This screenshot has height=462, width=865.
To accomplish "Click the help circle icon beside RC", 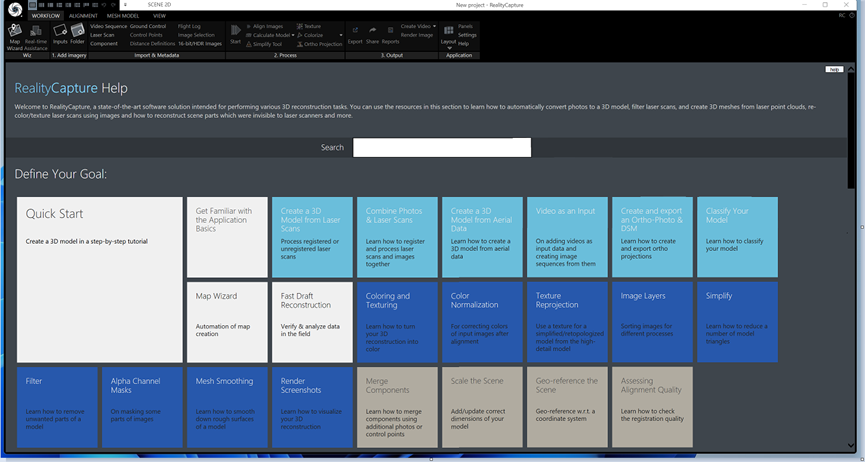I will pyautogui.click(x=852, y=15).
